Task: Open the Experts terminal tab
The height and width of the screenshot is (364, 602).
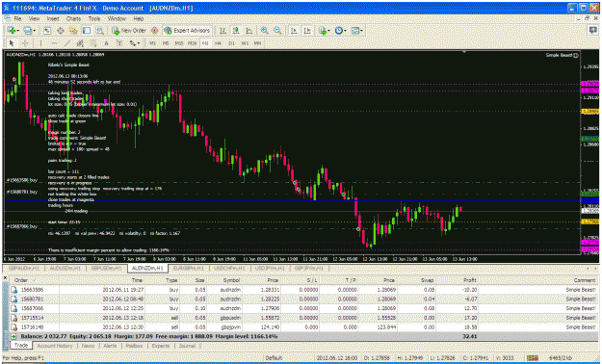Action: [x=161, y=346]
